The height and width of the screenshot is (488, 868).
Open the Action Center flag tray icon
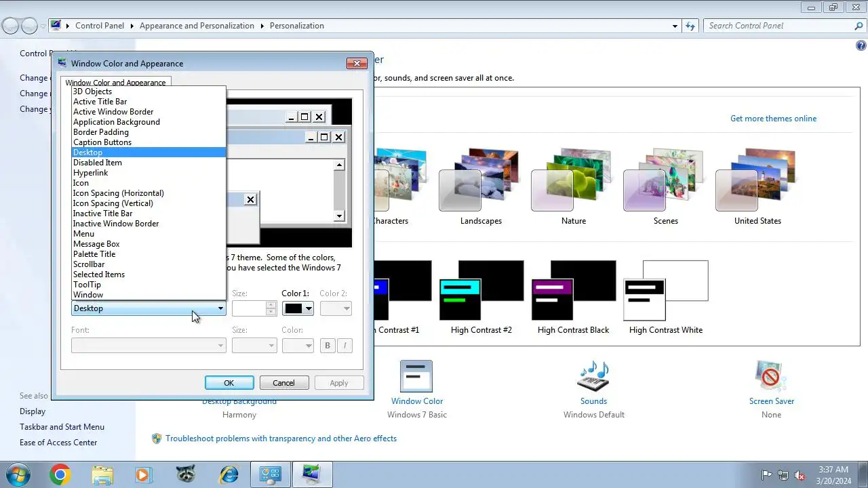click(x=767, y=475)
